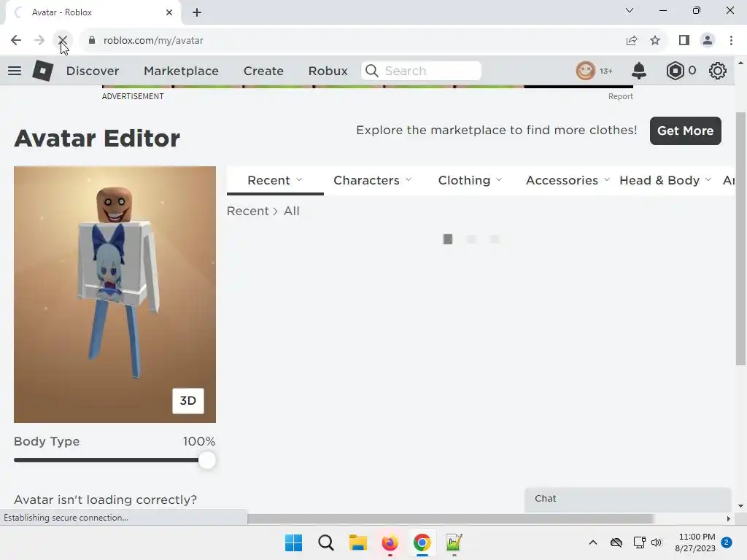Open the Chat panel

click(x=627, y=499)
